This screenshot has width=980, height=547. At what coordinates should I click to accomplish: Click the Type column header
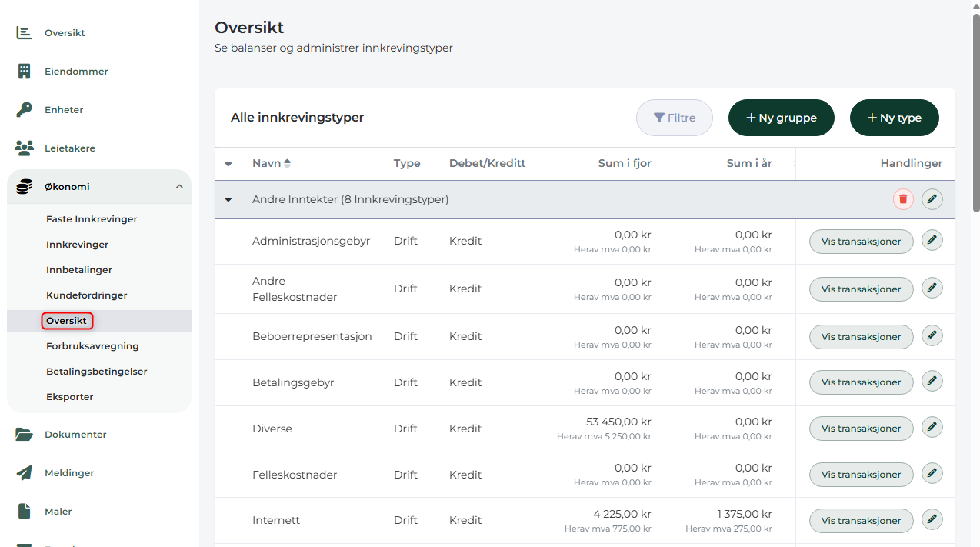tap(407, 163)
